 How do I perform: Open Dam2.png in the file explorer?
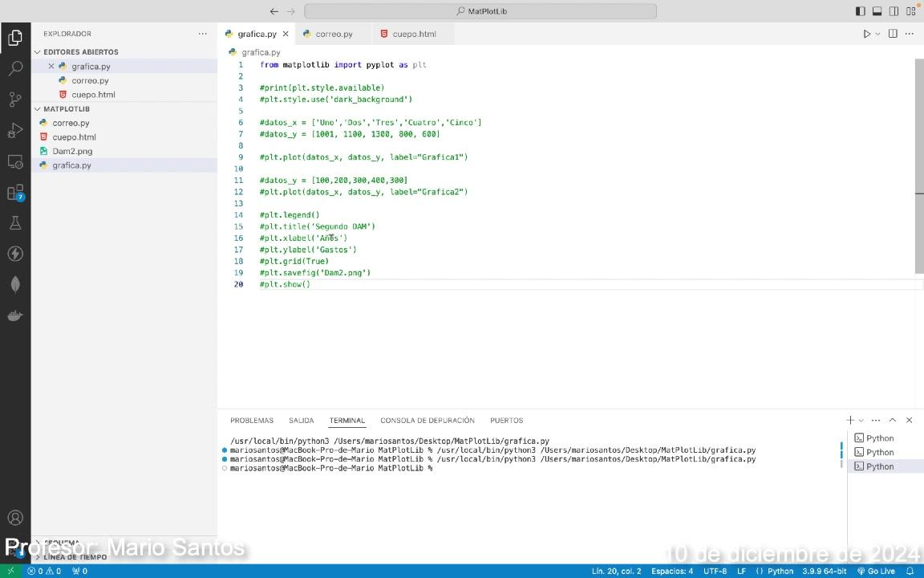72,151
